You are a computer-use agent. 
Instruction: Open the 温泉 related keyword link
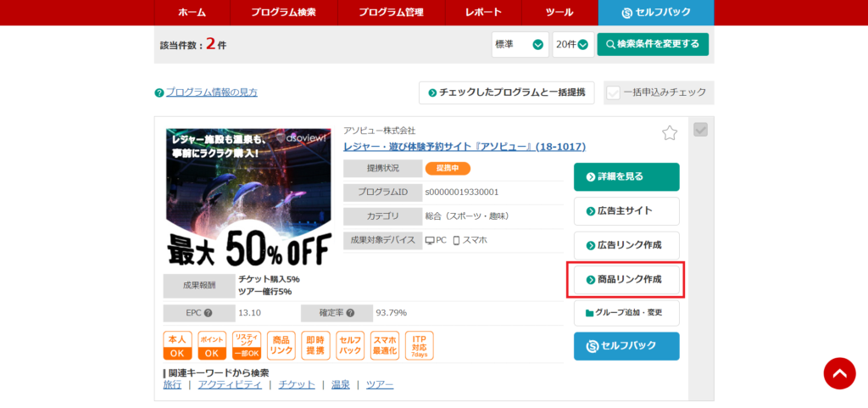341,385
